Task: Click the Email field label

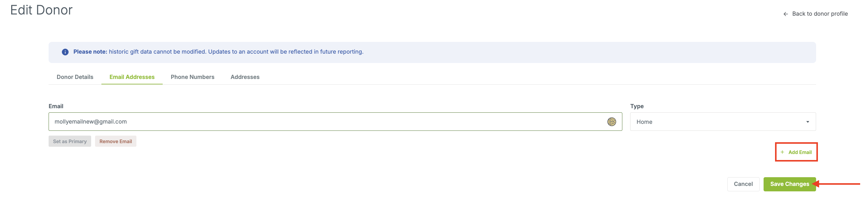Action: [x=56, y=106]
